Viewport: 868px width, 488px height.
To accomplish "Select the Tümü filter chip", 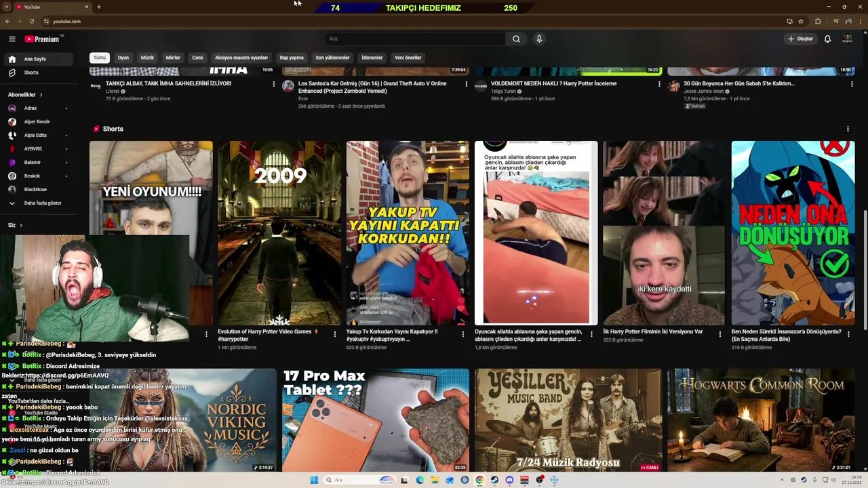I will point(100,58).
